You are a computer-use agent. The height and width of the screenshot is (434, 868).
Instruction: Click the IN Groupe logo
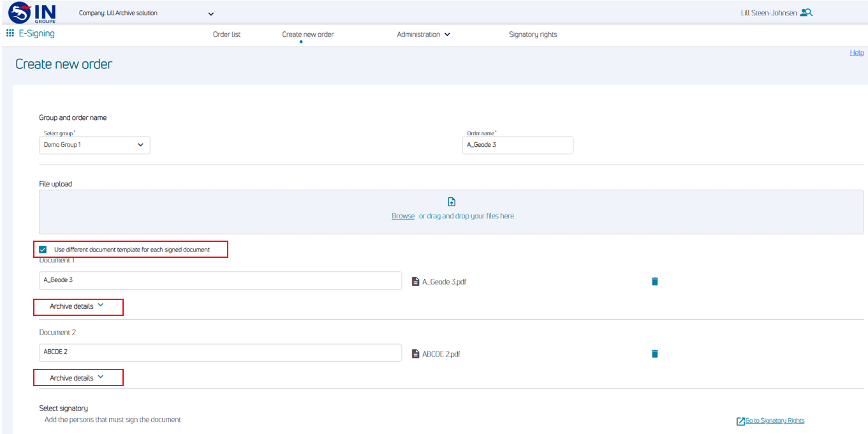32,12
